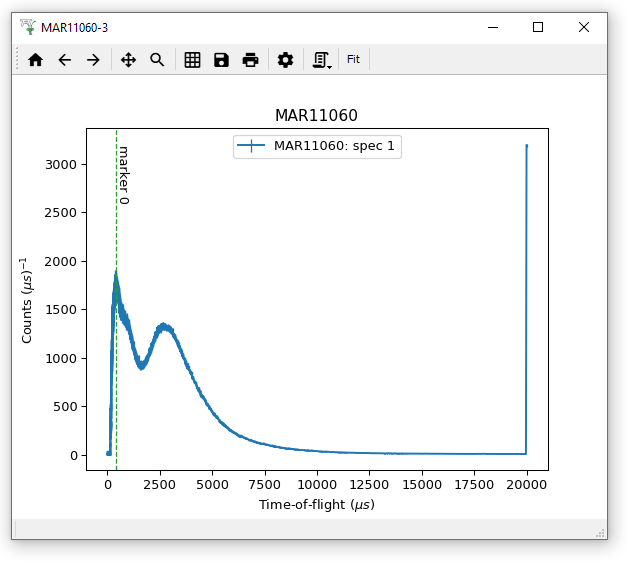Click the window icon in title bar
Image resolution: width=634 pixels, height=563 pixels.
(x=28, y=27)
